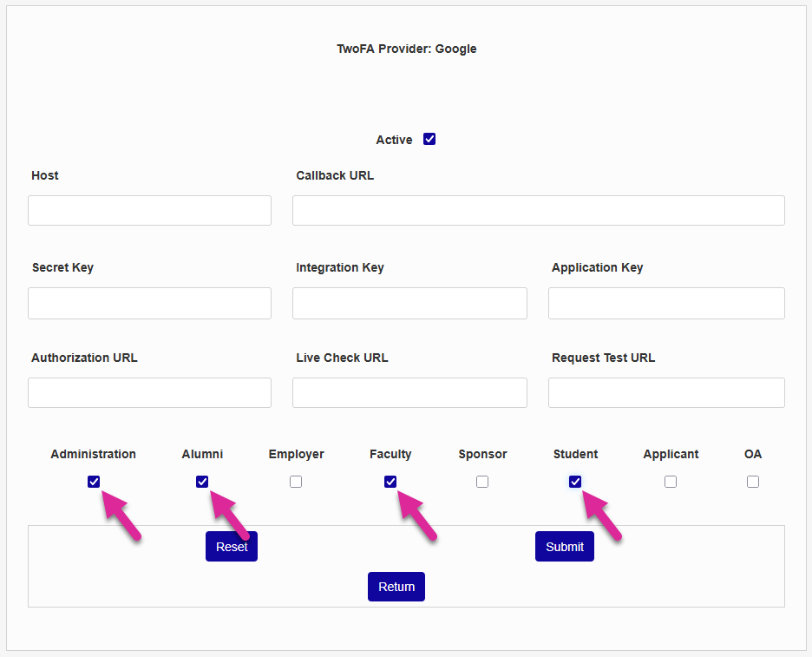Click the Request Test URL input
Screen dimensions: 812x657
tap(666, 392)
